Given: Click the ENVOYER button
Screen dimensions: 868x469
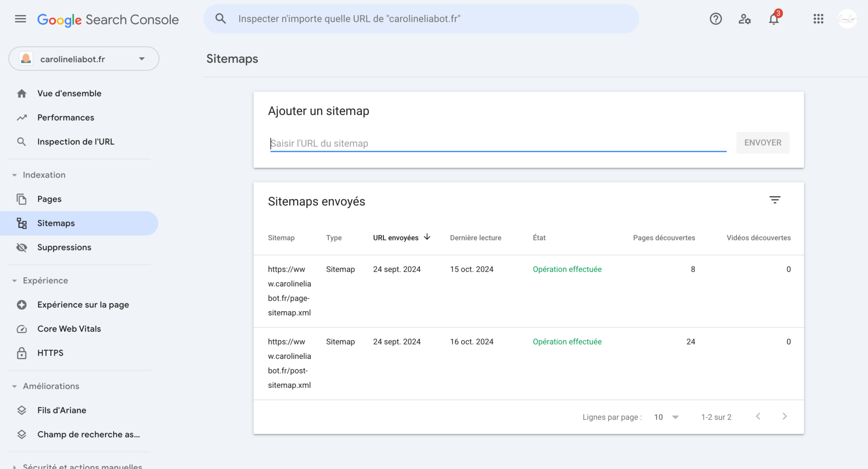Looking at the screenshot, I should 763,143.
